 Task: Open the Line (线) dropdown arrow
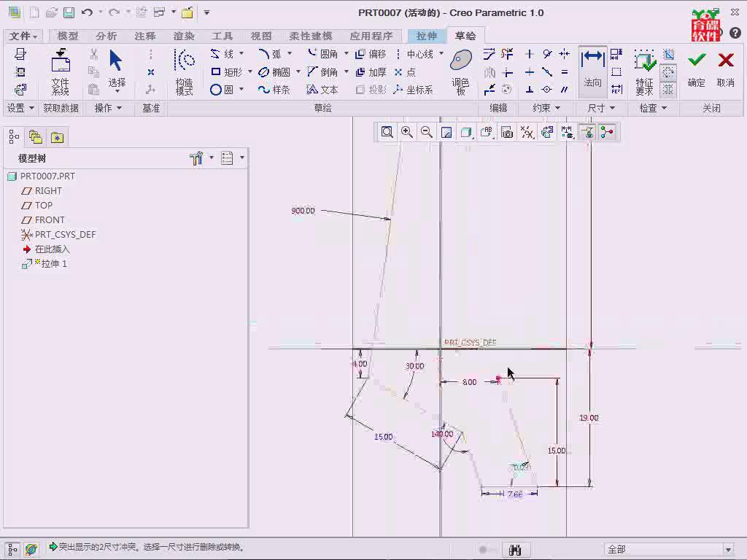coord(241,53)
